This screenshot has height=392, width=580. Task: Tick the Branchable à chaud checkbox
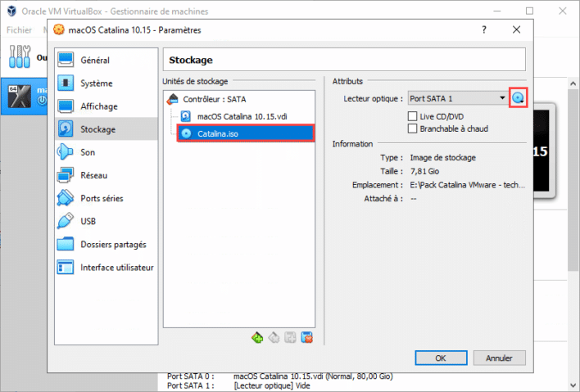click(412, 128)
